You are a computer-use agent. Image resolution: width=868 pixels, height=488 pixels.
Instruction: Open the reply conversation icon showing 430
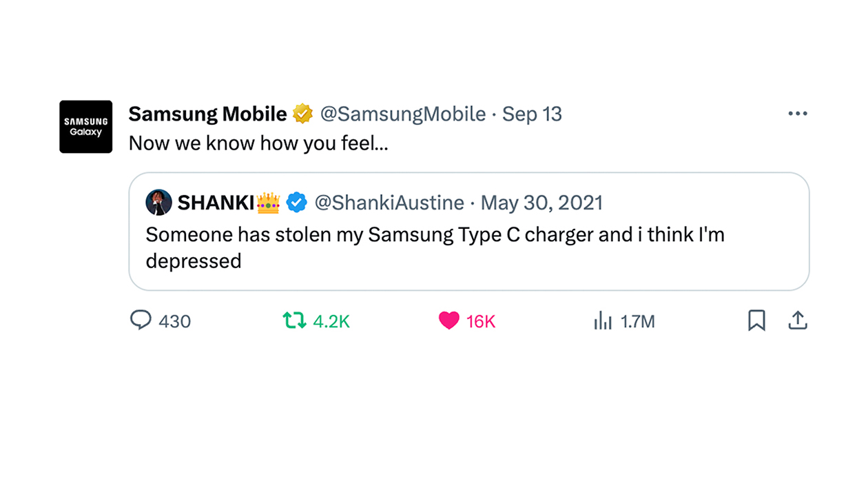point(140,321)
